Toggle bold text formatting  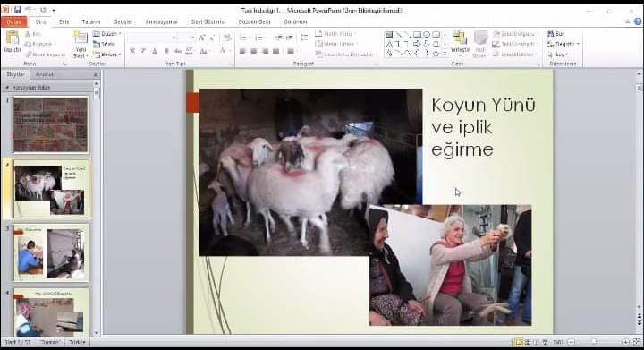132,51
